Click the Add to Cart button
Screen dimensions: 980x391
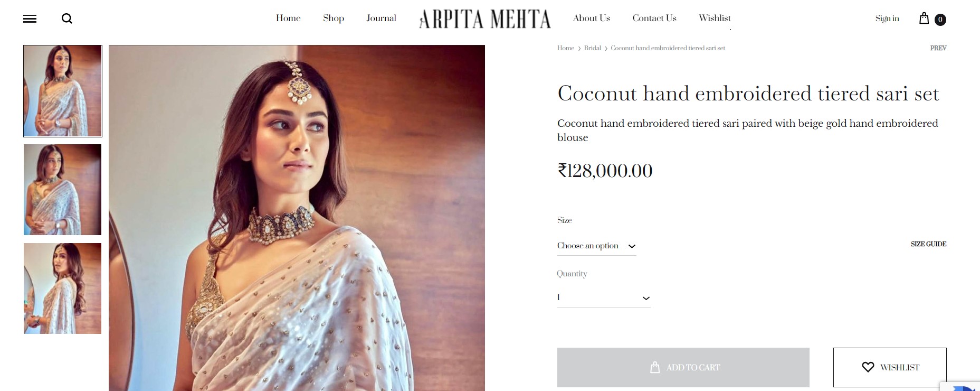click(683, 367)
